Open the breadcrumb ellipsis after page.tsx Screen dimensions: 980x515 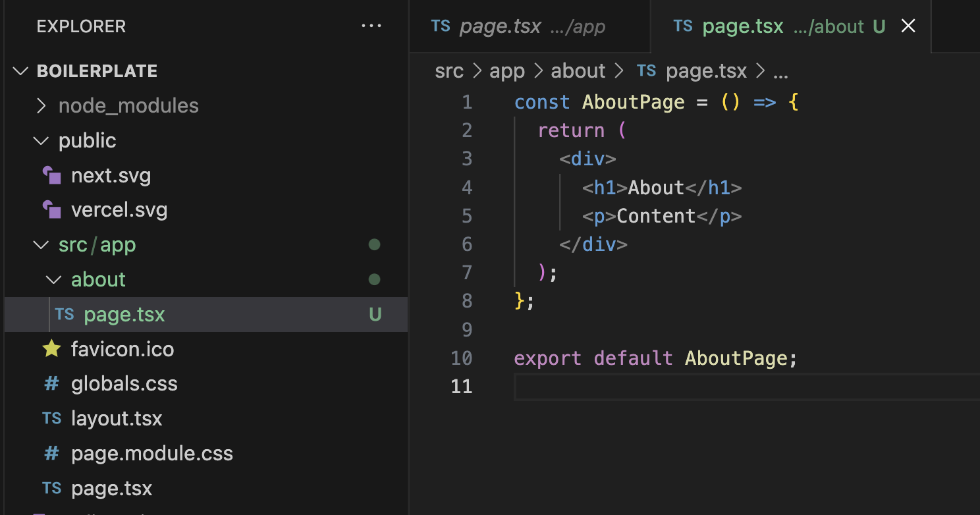(x=781, y=72)
